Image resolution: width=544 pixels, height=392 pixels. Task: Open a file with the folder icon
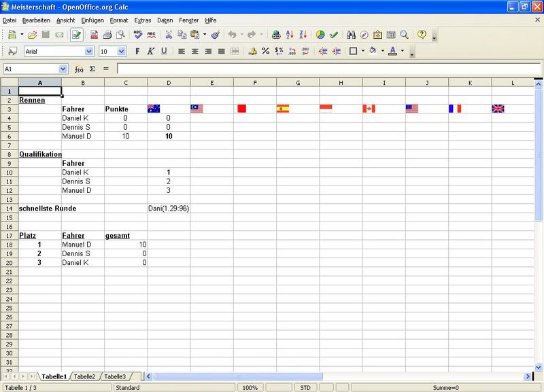32,35
